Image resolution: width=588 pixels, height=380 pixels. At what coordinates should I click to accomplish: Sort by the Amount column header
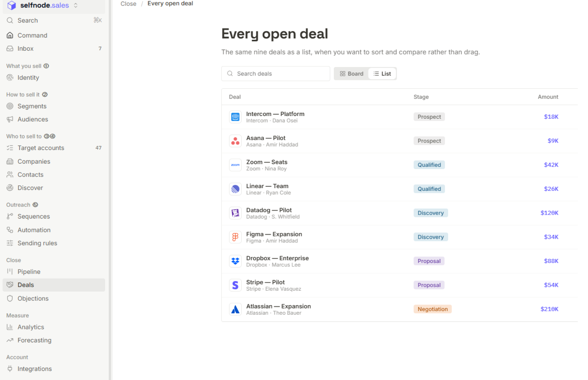click(x=548, y=97)
